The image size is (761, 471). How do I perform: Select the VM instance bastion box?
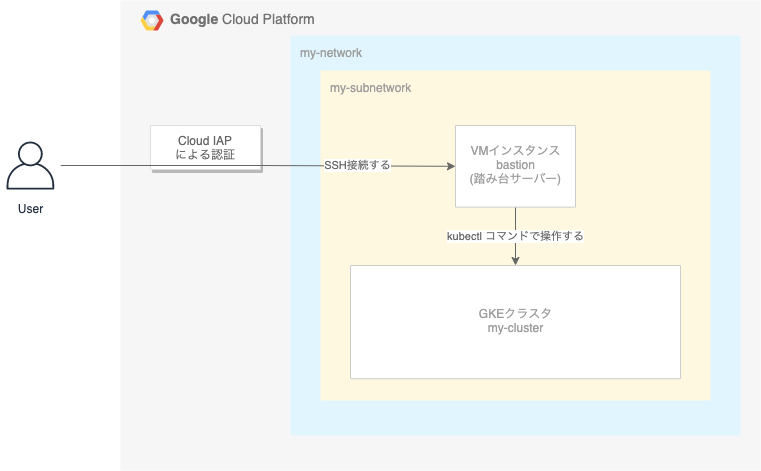[515, 166]
